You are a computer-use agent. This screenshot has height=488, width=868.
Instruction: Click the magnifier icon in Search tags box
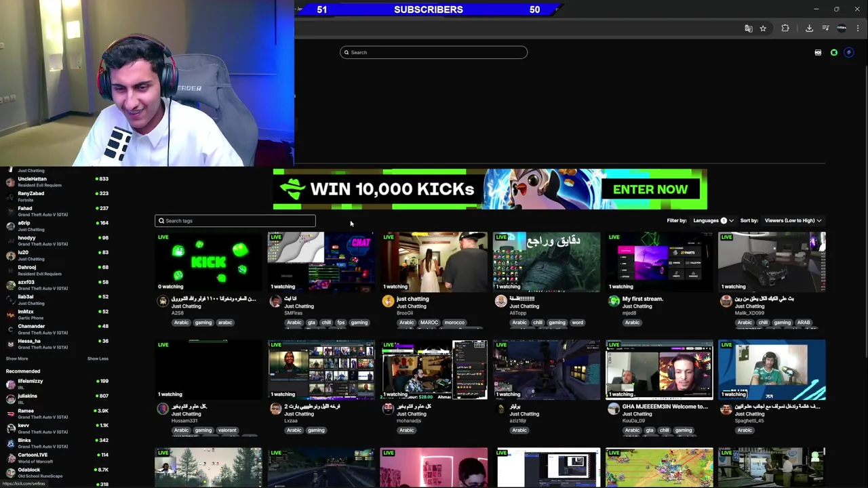pyautogui.click(x=161, y=221)
